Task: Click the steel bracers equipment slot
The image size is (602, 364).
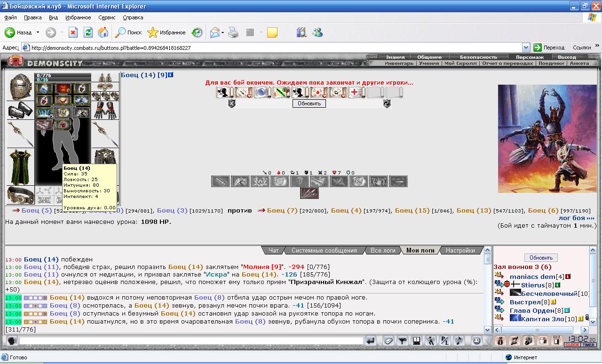Action: (21, 111)
